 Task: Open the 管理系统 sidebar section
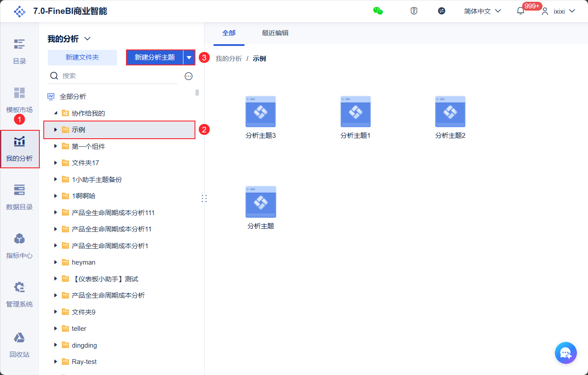point(19,295)
